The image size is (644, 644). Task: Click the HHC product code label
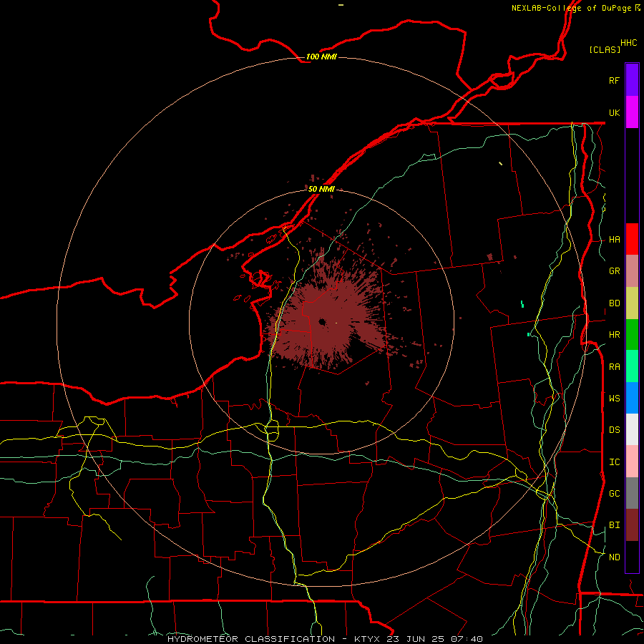(x=628, y=43)
